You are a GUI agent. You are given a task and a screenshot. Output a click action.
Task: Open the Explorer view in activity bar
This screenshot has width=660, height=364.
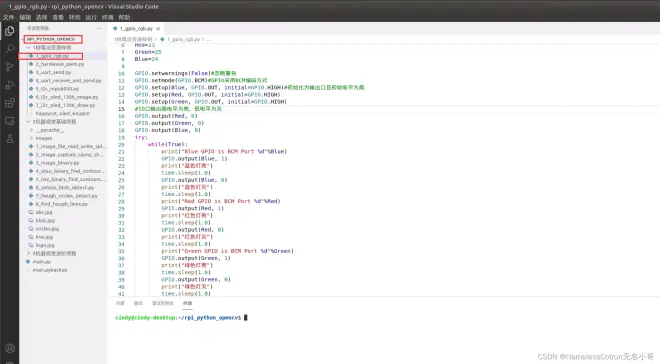9,31
